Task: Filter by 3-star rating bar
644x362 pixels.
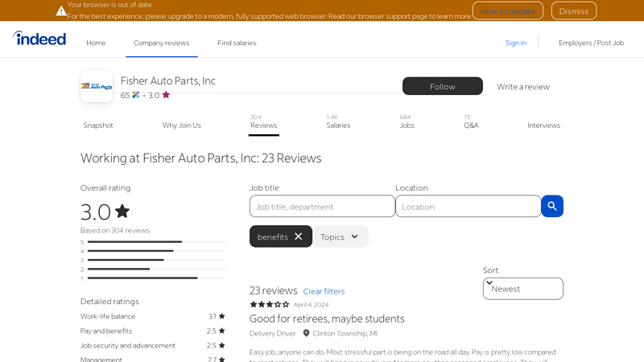Action: tap(153, 260)
